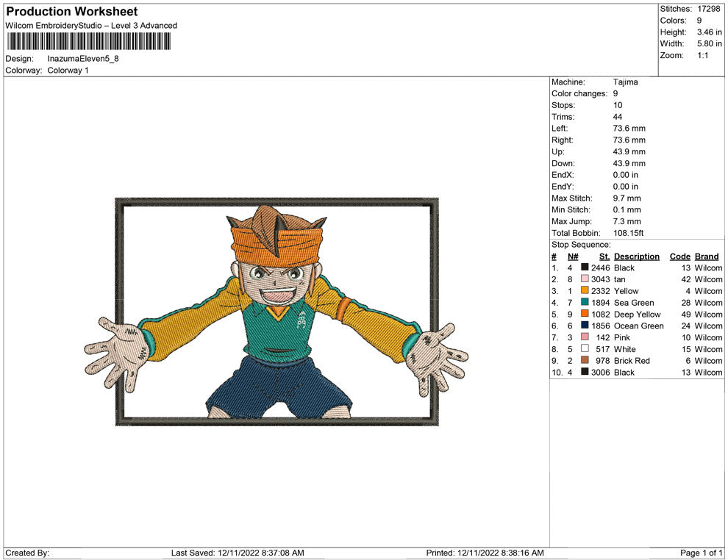The image size is (728, 560).
Task: Click the 'Description' column header
Action: click(637, 256)
